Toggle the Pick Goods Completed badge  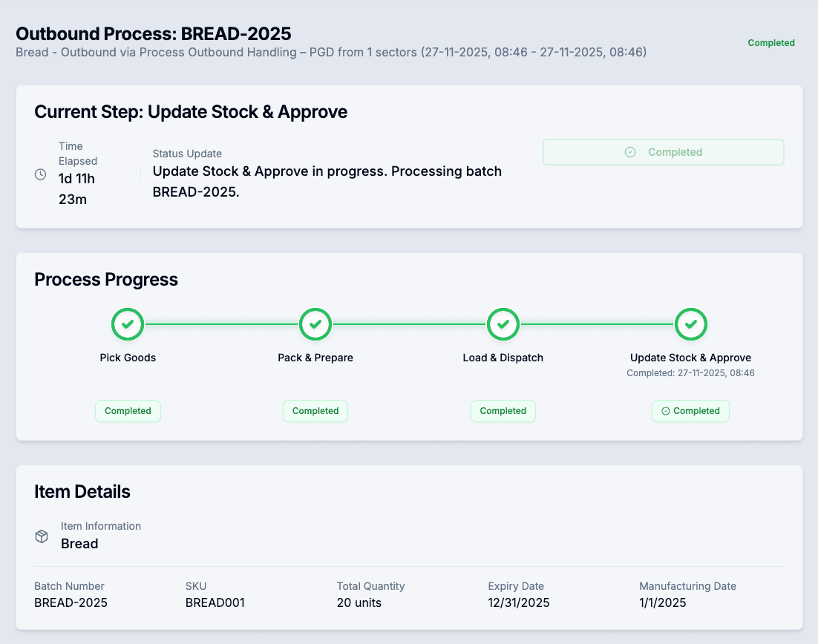pyautogui.click(x=127, y=411)
